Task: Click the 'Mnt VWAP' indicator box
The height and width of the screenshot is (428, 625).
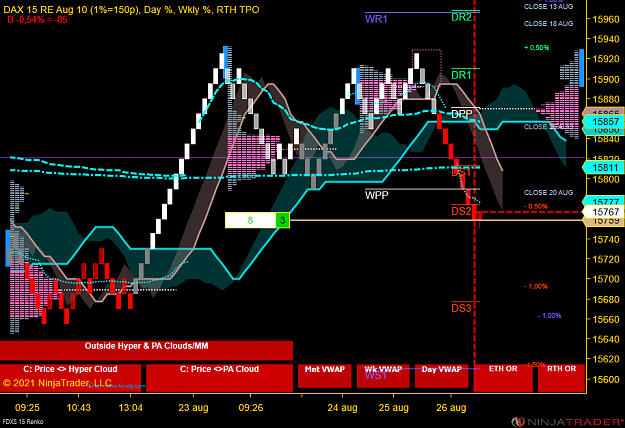Action: [324, 375]
